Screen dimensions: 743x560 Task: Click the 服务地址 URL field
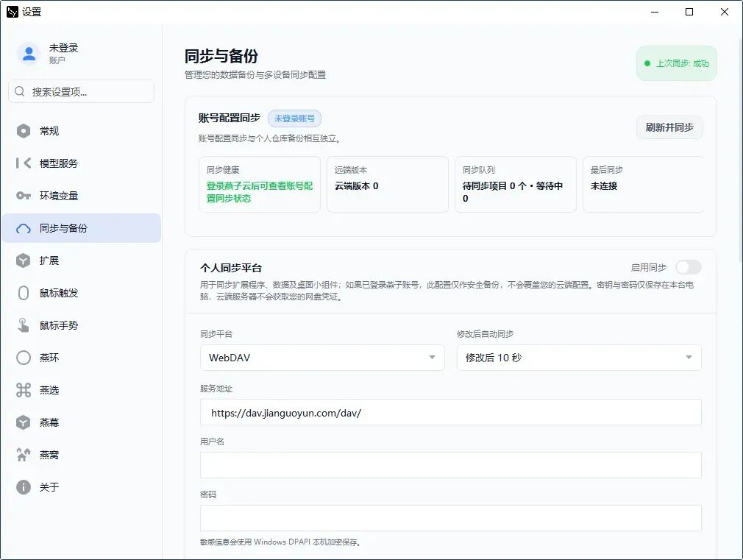point(451,412)
